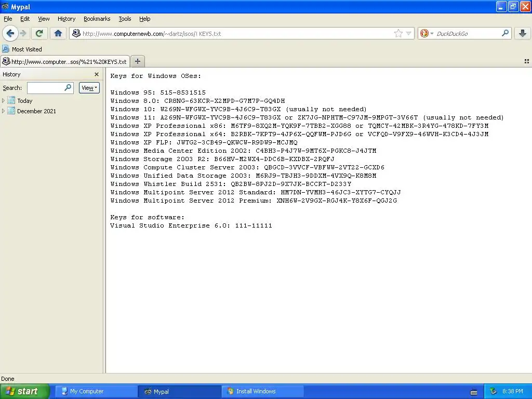
Task: Click the system tray network icon
Action: click(x=493, y=391)
